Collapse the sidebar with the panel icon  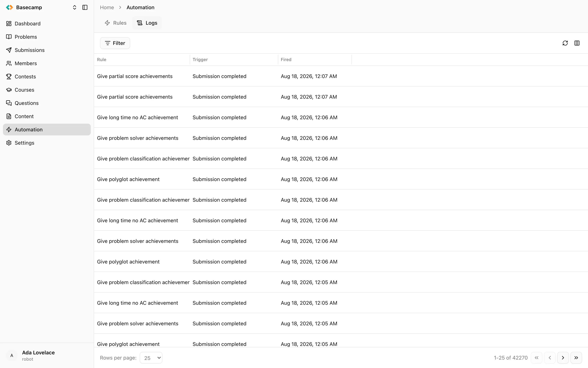click(85, 7)
